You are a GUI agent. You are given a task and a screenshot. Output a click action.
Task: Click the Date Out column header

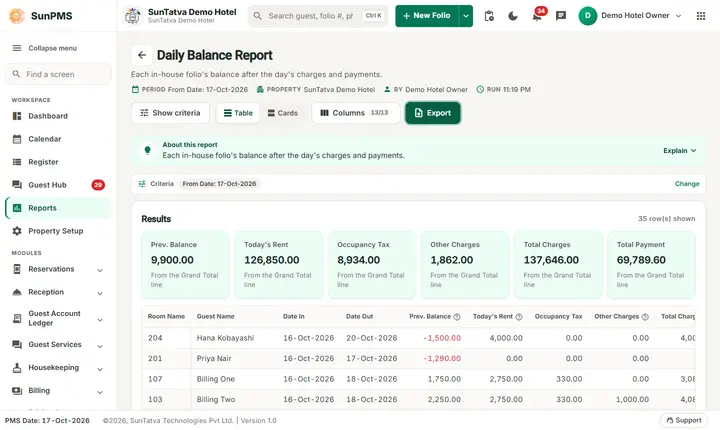pyautogui.click(x=359, y=317)
